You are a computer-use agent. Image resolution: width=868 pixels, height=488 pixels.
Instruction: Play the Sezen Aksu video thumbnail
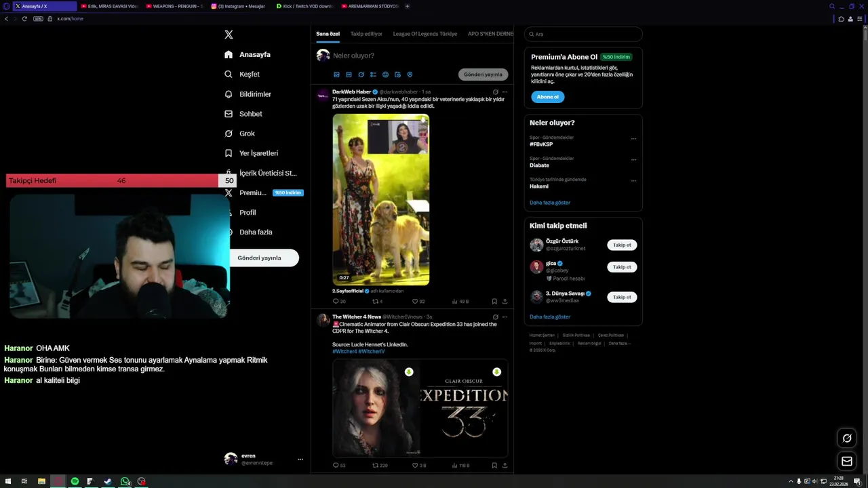(x=380, y=199)
